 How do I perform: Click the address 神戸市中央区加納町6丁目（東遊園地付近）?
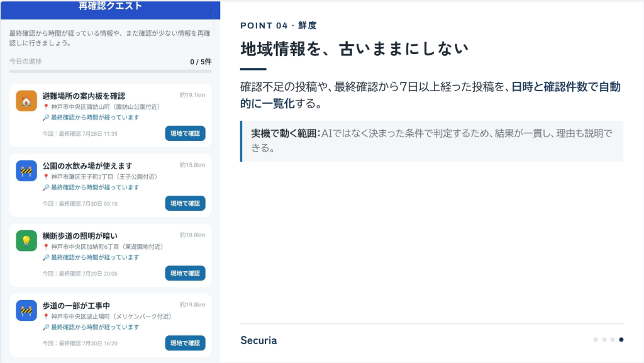pos(107,247)
